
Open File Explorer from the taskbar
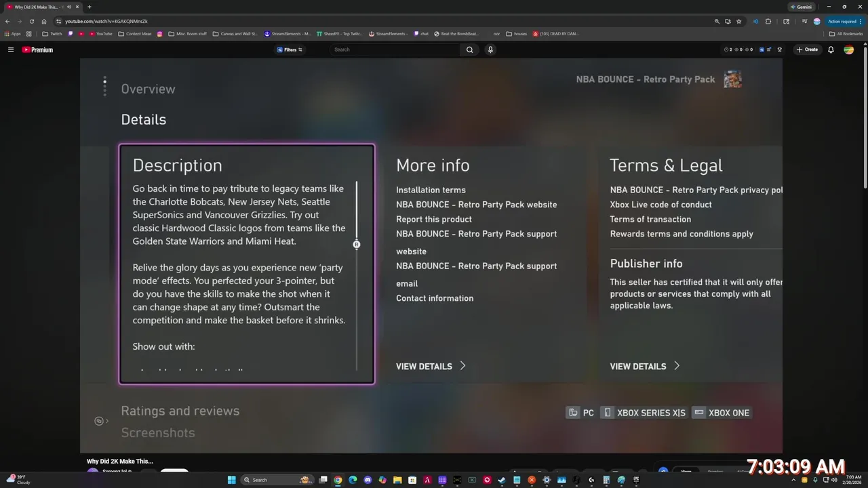pyautogui.click(x=397, y=480)
